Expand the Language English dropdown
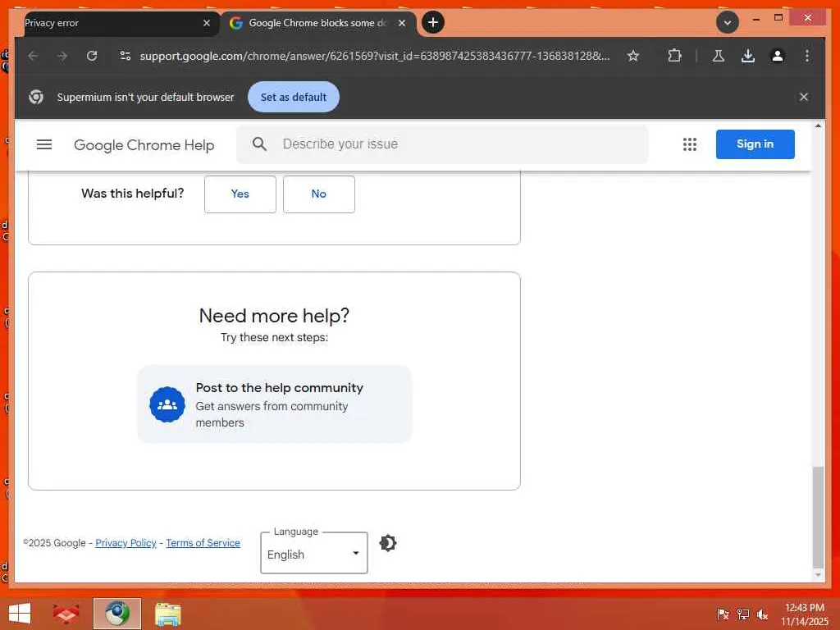This screenshot has height=630, width=840. point(314,554)
